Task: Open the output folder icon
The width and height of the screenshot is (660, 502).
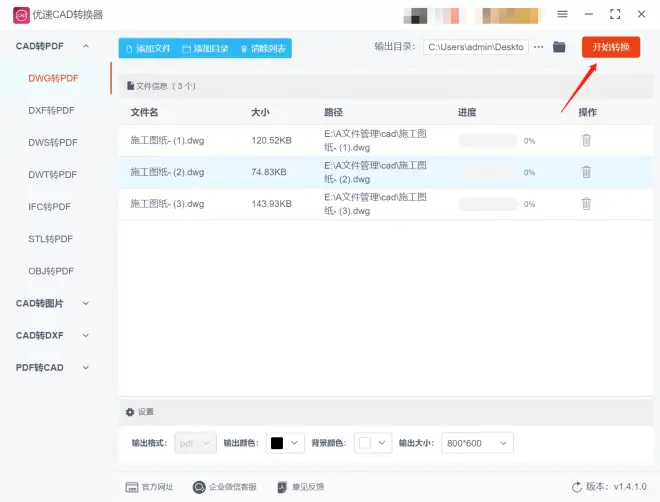Action: pyautogui.click(x=559, y=47)
